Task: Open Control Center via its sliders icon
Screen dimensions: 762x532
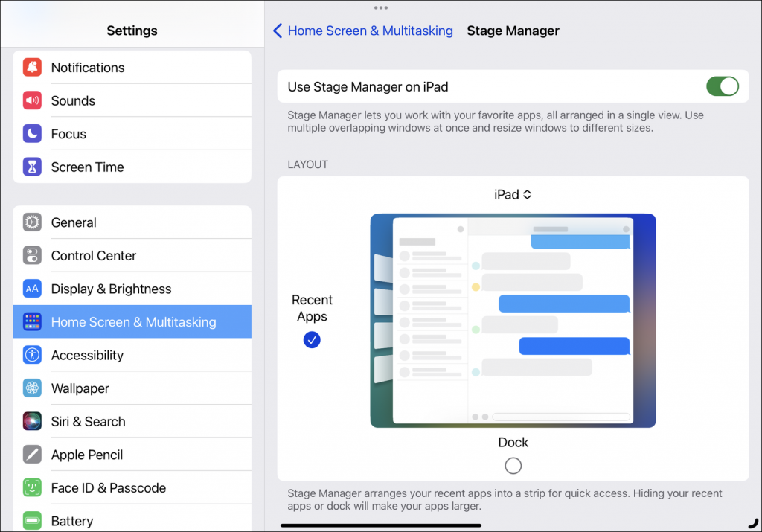Action: pos(32,255)
